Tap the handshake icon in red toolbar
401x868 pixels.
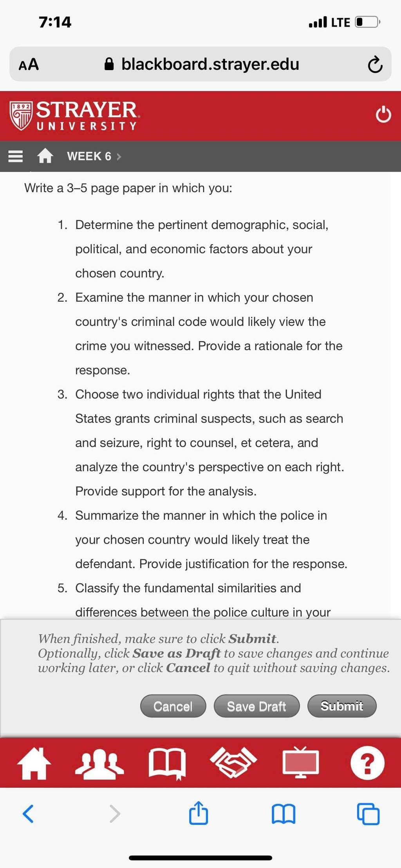click(x=233, y=762)
